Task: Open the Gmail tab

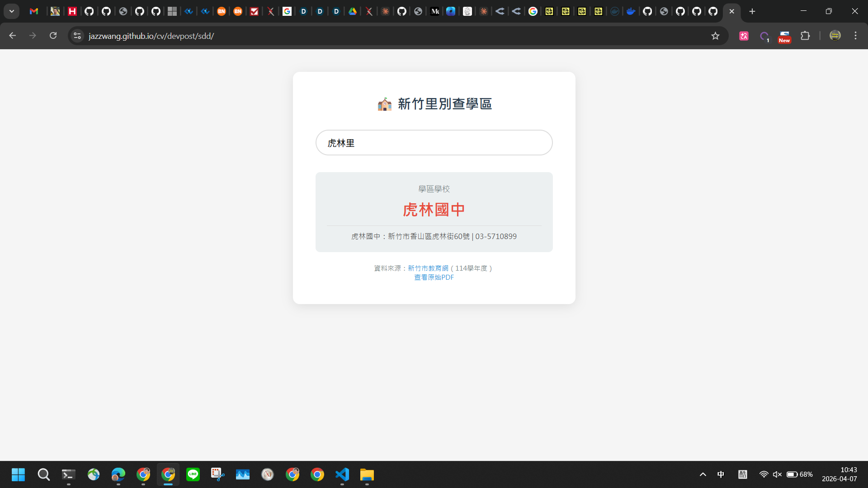Action: click(x=34, y=11)
